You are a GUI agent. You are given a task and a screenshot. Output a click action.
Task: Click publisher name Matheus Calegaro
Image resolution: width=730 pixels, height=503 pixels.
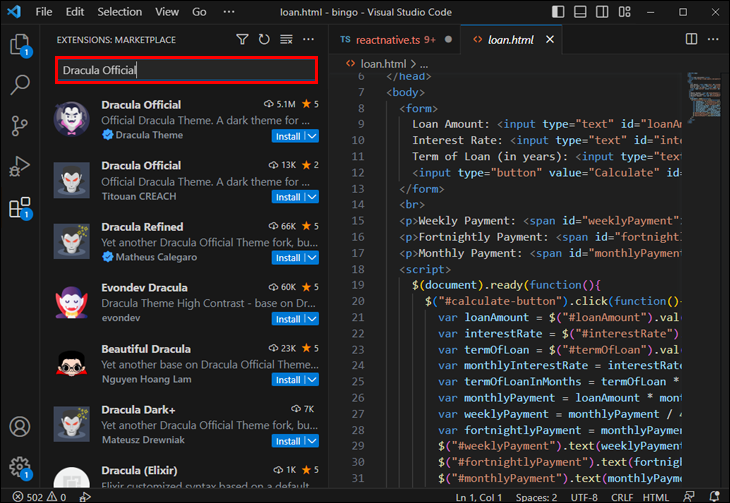(156, 257)
